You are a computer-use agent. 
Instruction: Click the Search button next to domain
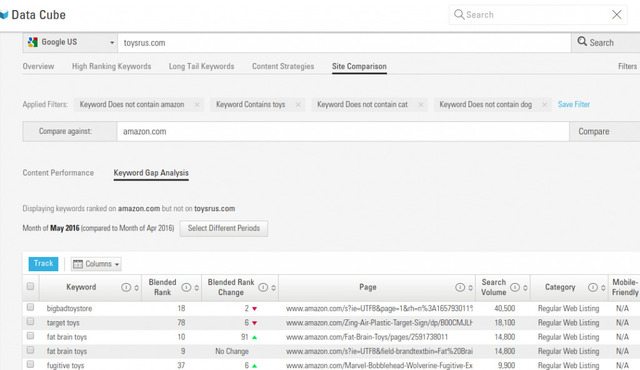coord(605,42)
